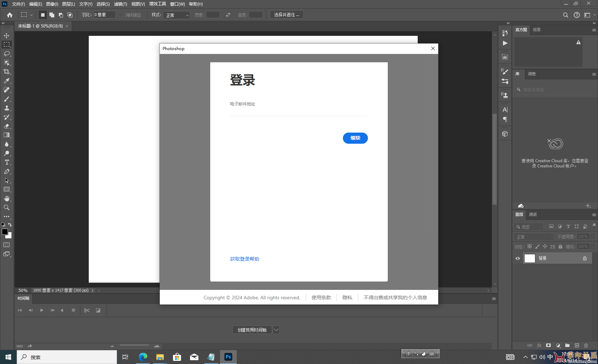Select the Brush tool
Image resolution: width=598 pixels, height=364 pixels.
pos(7,99)
